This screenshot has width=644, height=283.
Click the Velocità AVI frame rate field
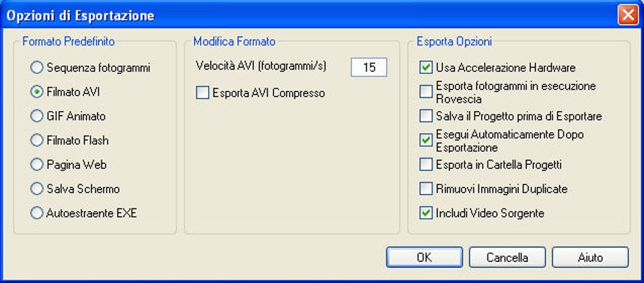pos(369,67)
